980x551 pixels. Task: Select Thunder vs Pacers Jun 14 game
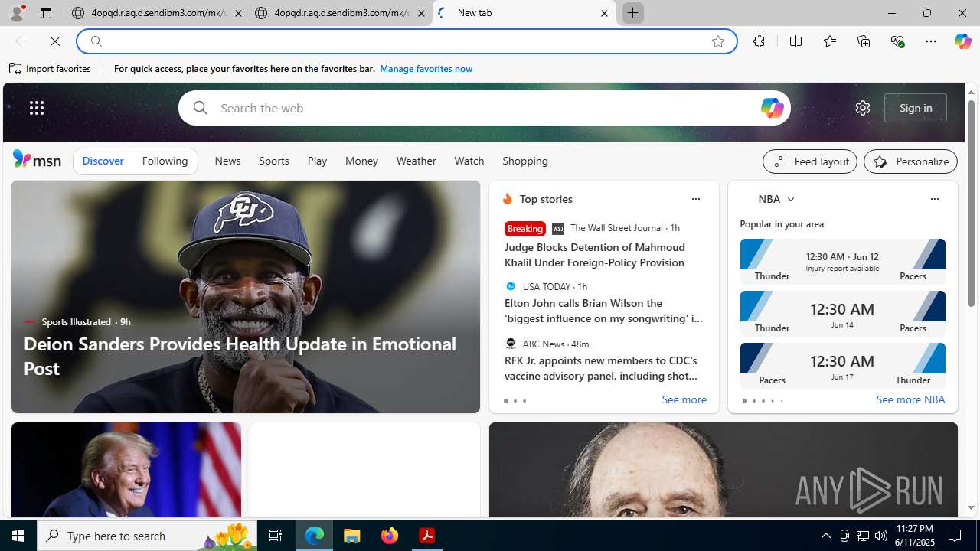point(842,314)
